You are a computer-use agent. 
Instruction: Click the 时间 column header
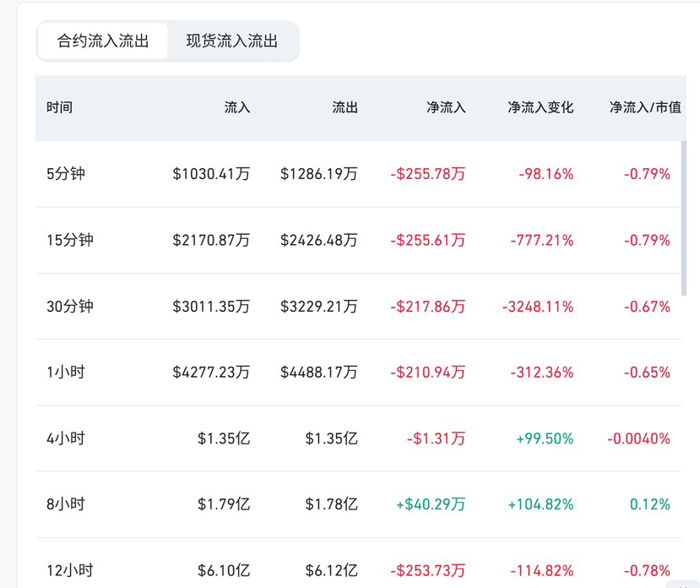point(59,108)
